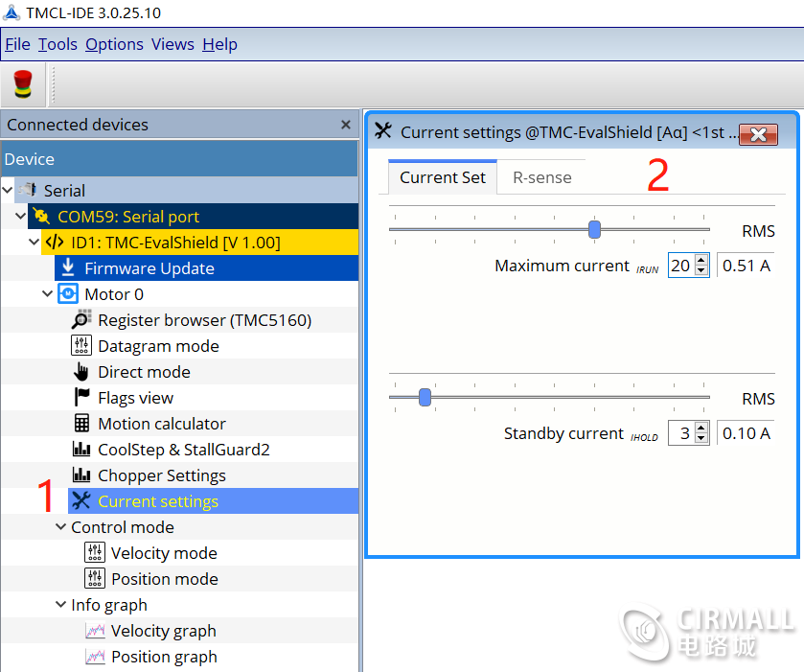Click the emergency stop button icon
Image resolution: width=804 pixels, height=672 pixels.
(x=22, y=84)
